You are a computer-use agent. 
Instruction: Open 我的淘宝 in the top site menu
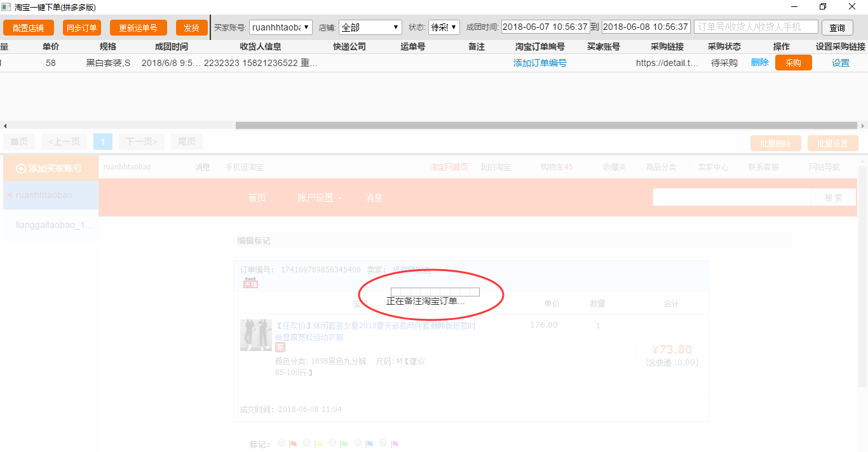(x=495, y=167)
